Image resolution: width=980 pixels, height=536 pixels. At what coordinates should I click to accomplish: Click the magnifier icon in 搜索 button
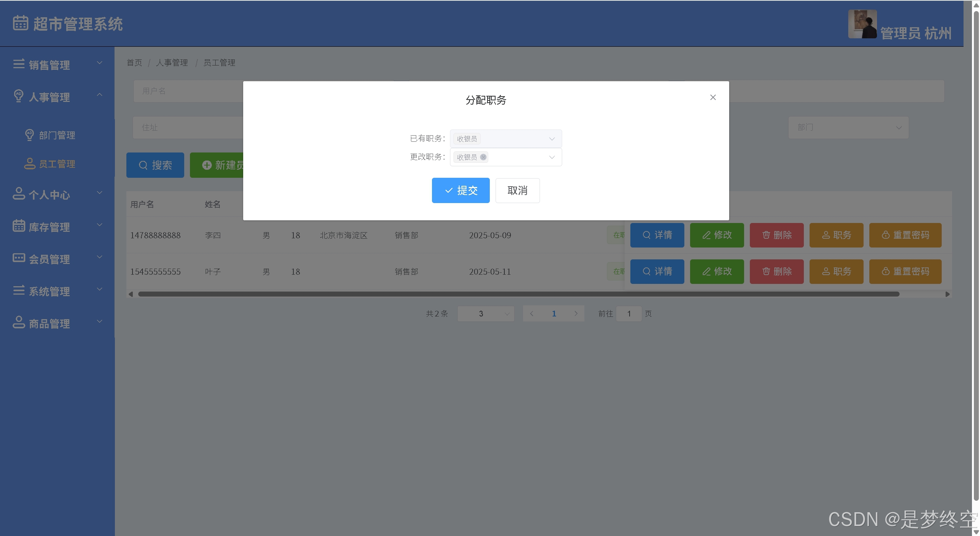(x=143, y=166)
